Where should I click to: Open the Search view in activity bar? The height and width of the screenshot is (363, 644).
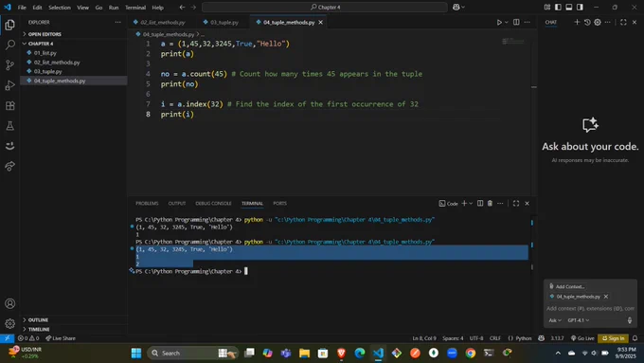[x=9, y=45]
